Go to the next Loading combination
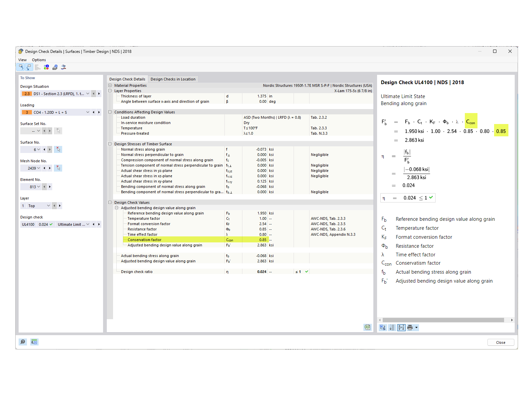This screenshot has width=532, height=399. [99, 112]
